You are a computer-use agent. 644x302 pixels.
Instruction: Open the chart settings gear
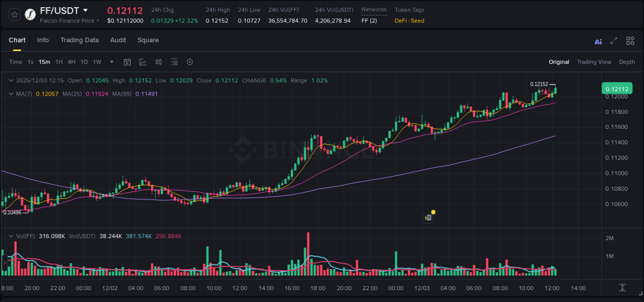coord(190,61)
